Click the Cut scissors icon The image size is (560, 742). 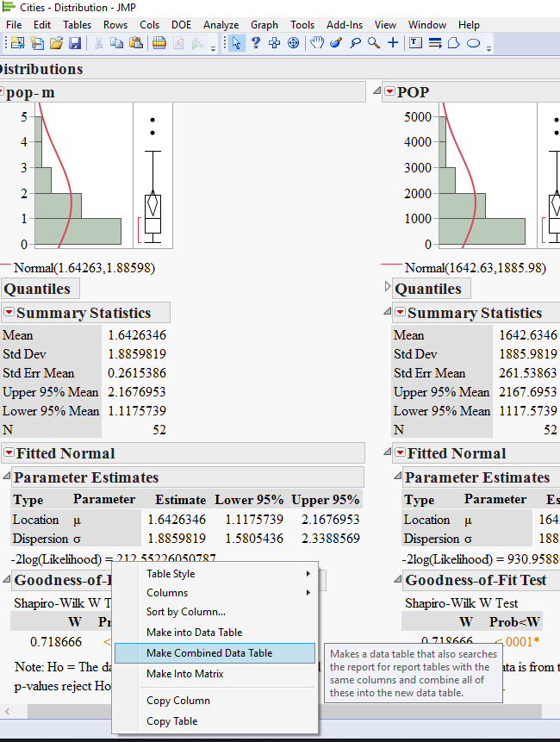click(x=98, y=43)
